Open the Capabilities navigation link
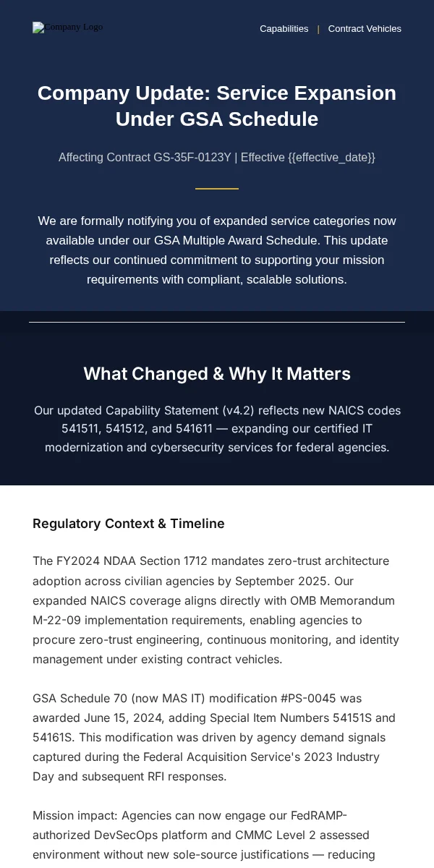The width and height of the screenshot is (434, 868). [x=284, y=29]
